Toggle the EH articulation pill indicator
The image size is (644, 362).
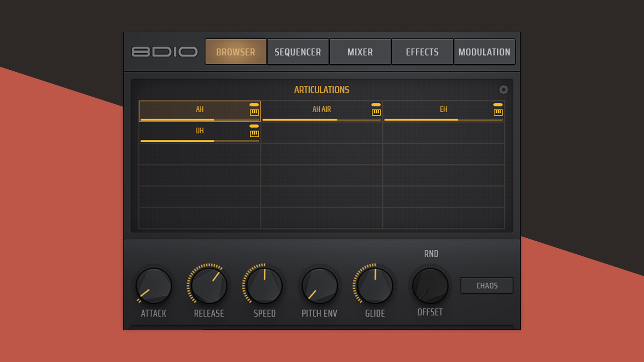coord(498,105)
